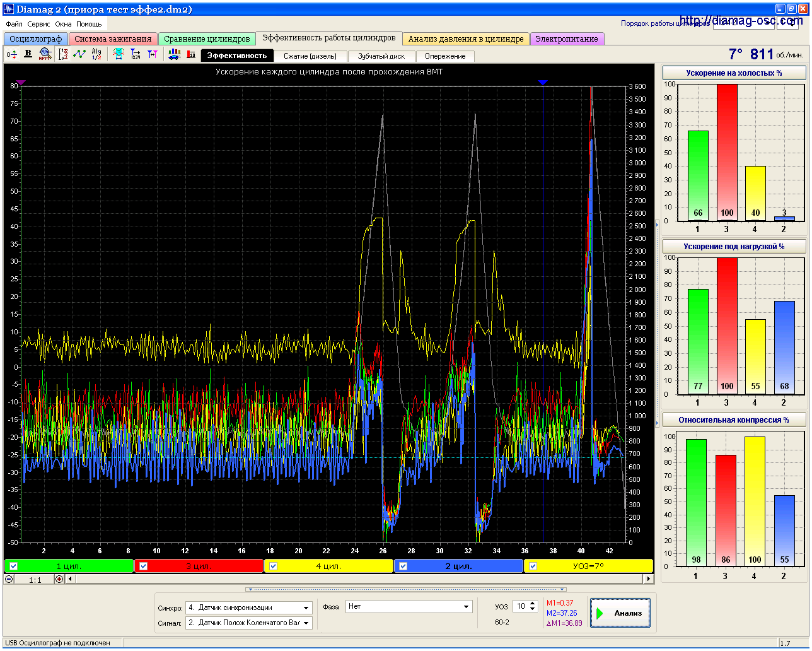Uncheck the 1 цил. green trace checkbox
The image size is (812, 651).
tap(13, 566)
